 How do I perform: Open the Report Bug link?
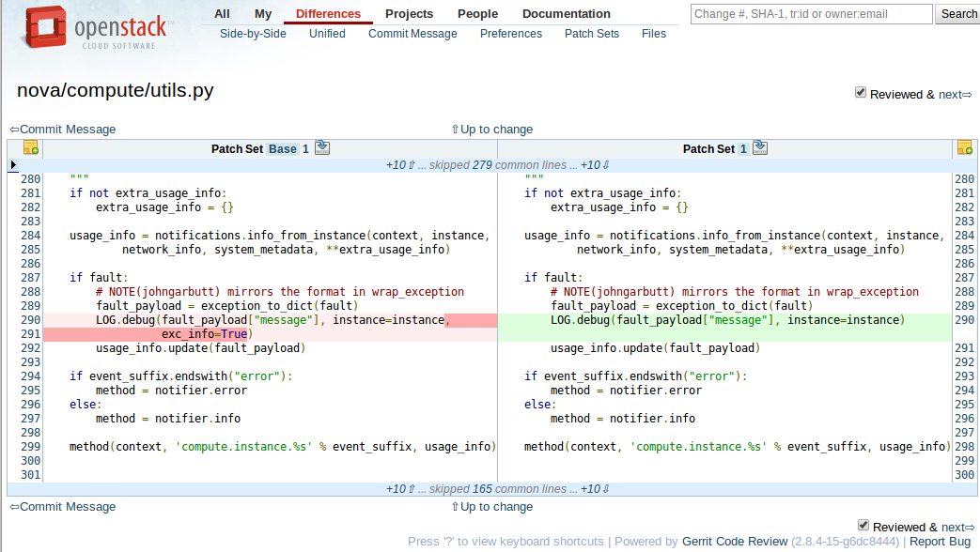pos(940,542)
